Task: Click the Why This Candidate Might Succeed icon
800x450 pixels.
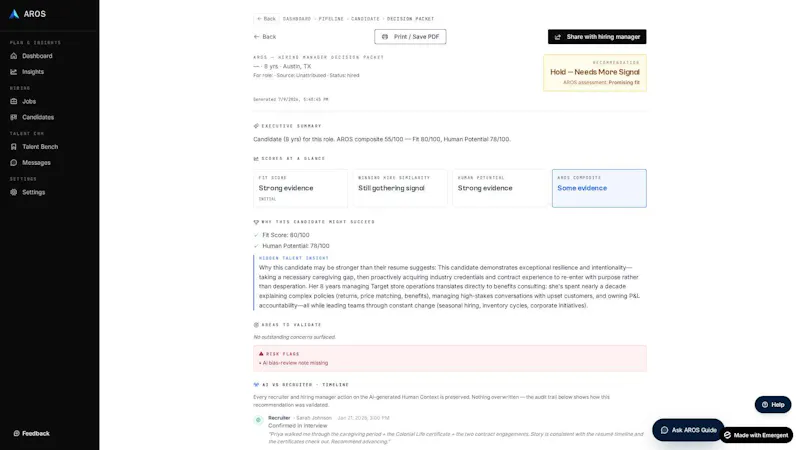Action: [x=256, y=222]
